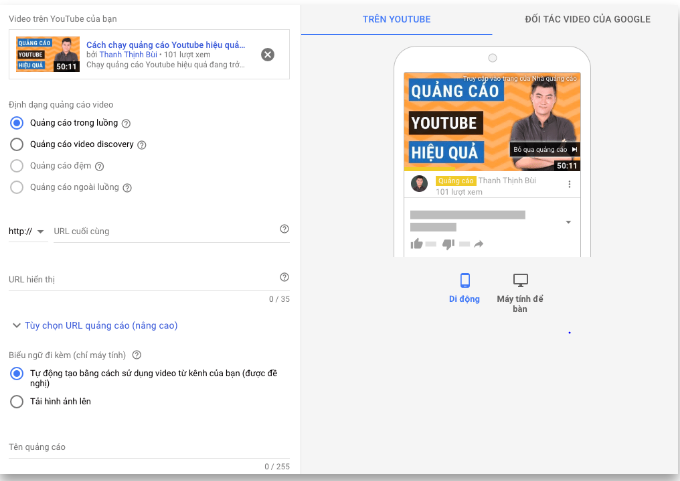Click yellow progress bar under preview video
The height and width of the screenshot is (481, 680).
point(429,169)
